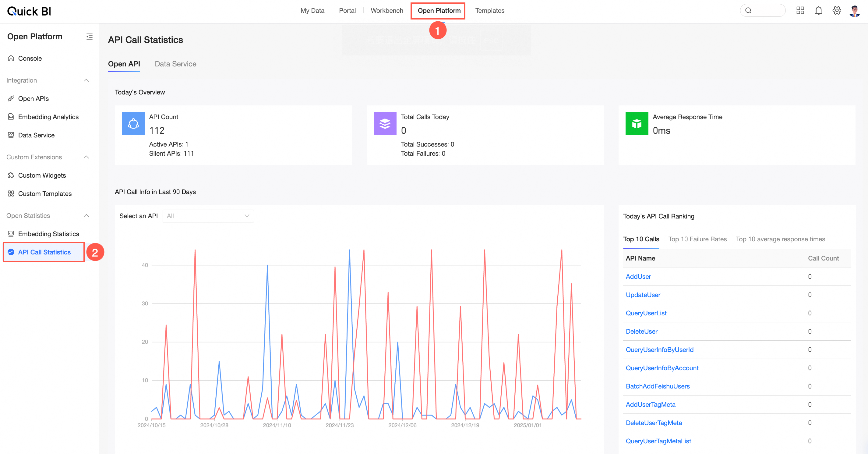Click the API Name column header

(640, 258)
